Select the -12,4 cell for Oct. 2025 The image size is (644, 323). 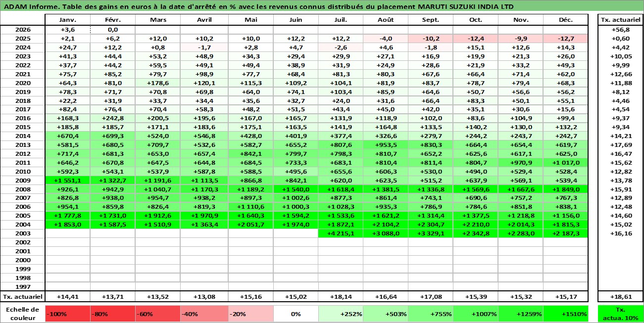[x=476, y=39]
